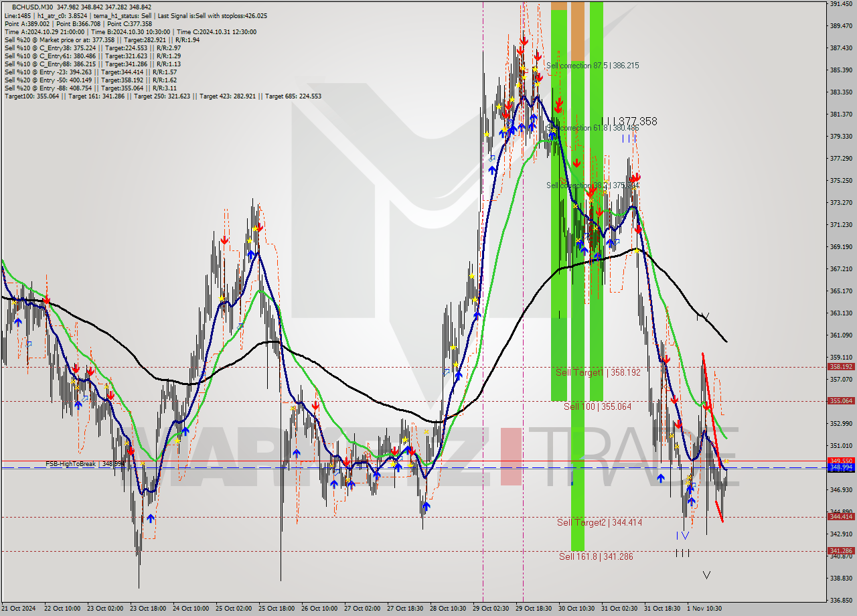The image size is (857, 616).
Task: Click the 'Sell %10 @ C_Entry88: 386.215' line
Action: (x=92, y=64)
